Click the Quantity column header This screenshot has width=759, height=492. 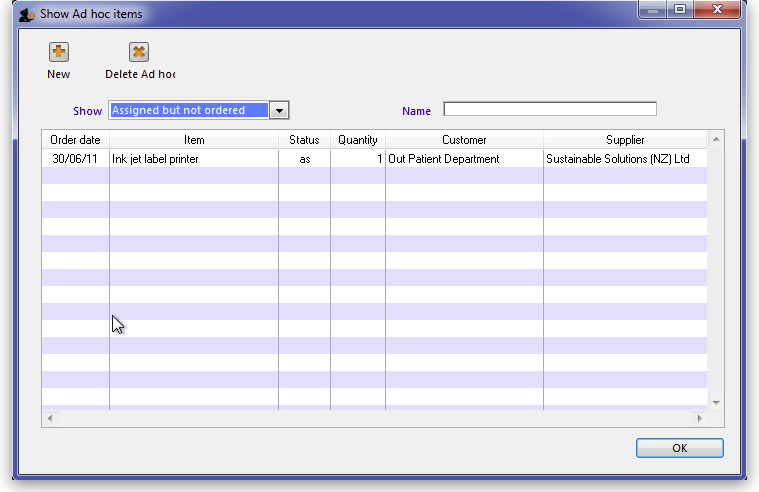click(x=358, y=140)
